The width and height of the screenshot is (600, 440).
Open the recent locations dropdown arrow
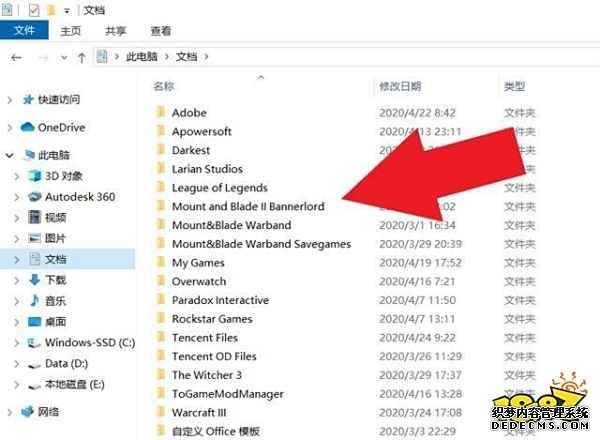coord(64,58)
